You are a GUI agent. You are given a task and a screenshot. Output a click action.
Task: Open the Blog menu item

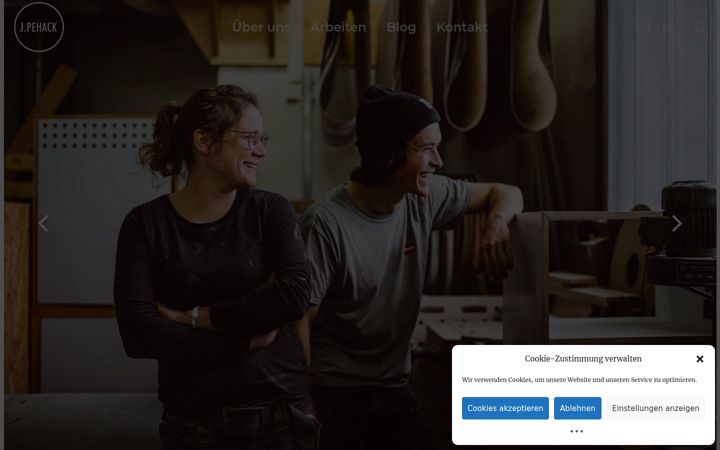point(401,27)
